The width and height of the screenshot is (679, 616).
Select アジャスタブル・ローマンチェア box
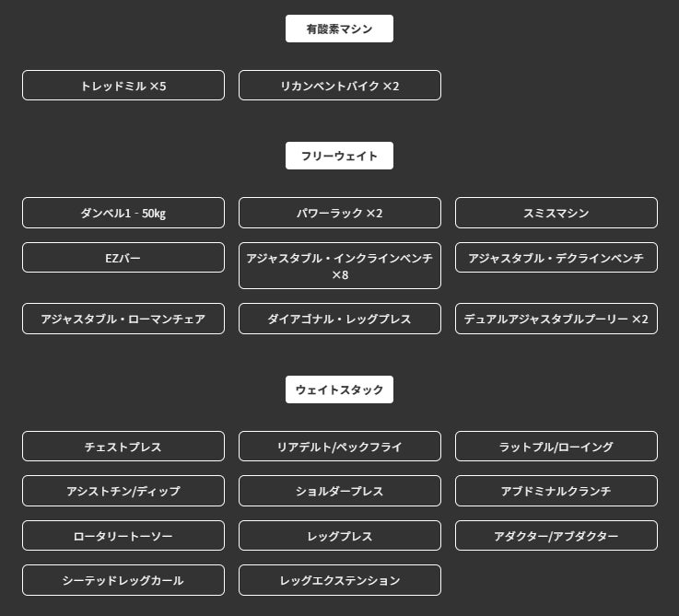(123, 319)
